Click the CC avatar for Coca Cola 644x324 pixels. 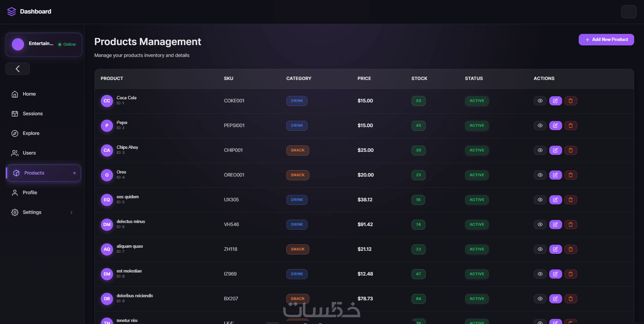click(x=107, y=101)
